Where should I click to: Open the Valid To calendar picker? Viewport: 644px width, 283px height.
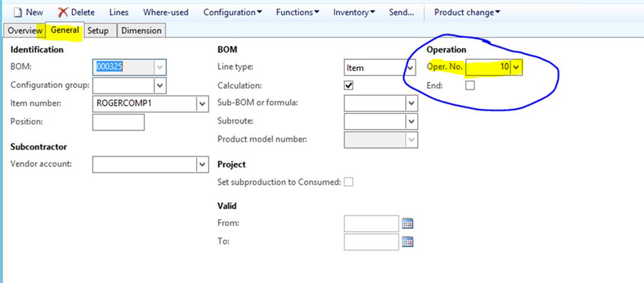point(408,241)
